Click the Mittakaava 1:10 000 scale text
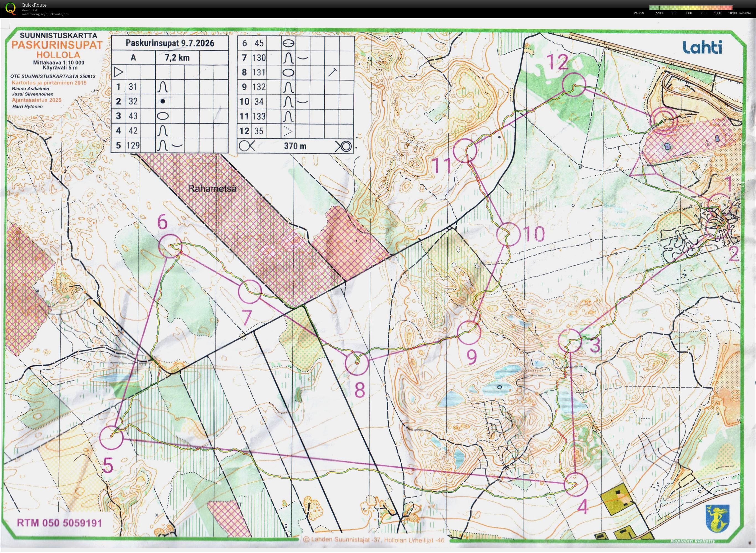Viewport: 756px width, 553px height. coord(59,63)
